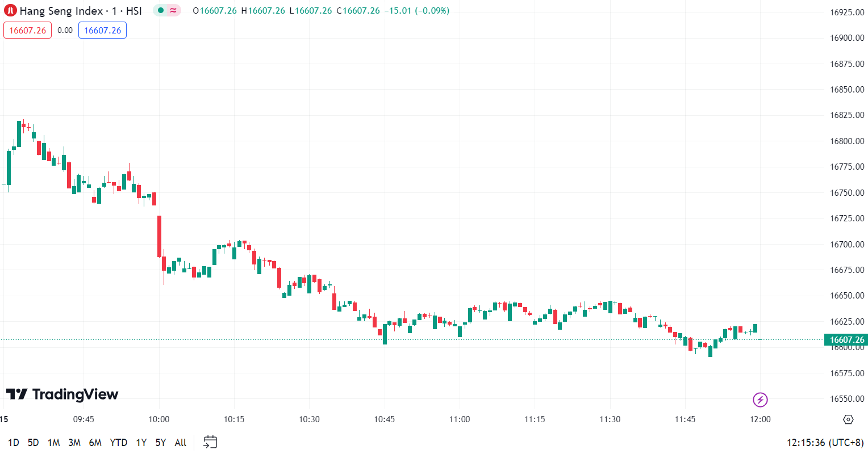
Task: Select the 1Y time range
Action: 141,443
